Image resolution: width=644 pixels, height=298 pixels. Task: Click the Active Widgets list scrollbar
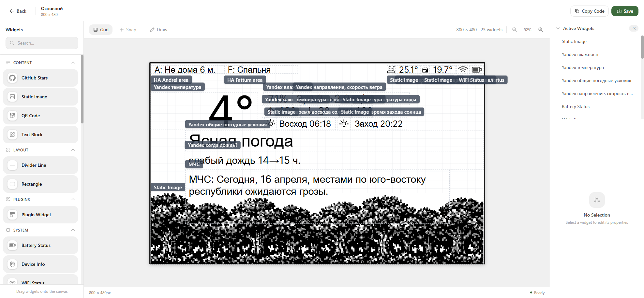[642, 47]
